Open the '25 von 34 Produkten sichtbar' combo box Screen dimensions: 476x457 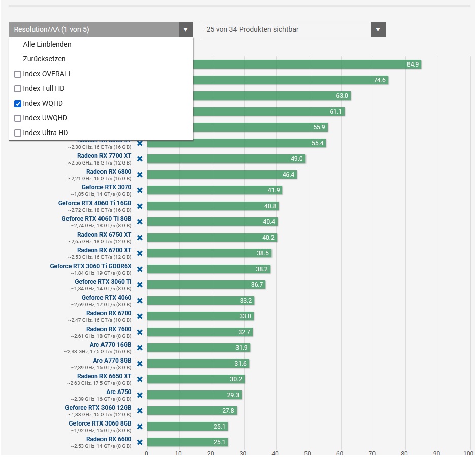click(293, 30)
